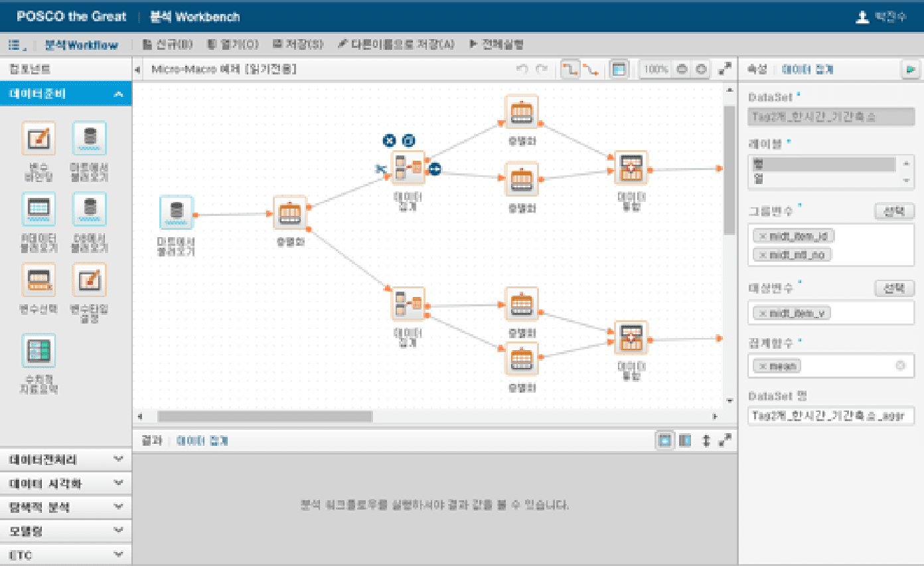Remove the midt_mt_no tag
Viewport: 924px width, 566px height.
763,254
